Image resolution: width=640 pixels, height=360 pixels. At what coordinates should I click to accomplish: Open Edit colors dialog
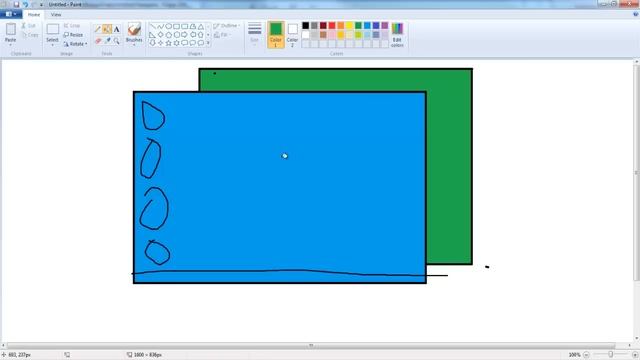[397, 34]
